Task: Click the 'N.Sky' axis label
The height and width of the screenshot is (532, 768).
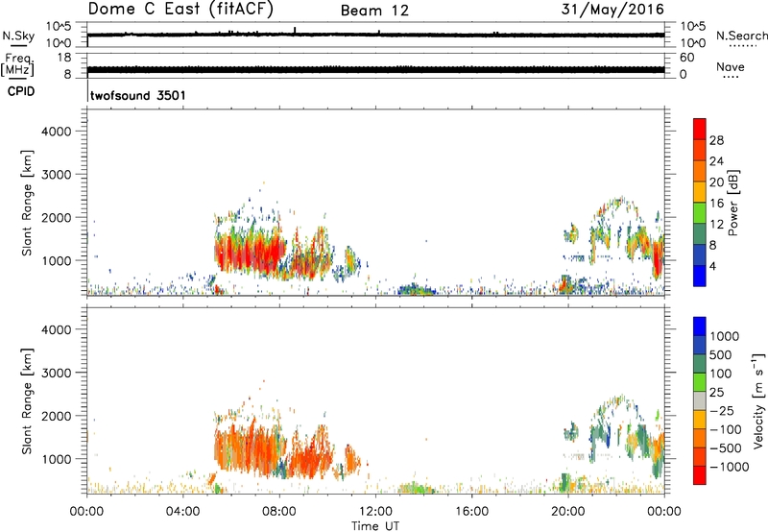Action: pos(18,36)
